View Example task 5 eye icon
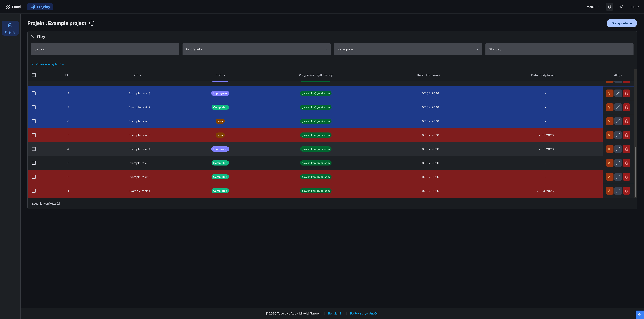 click(610, 135)
